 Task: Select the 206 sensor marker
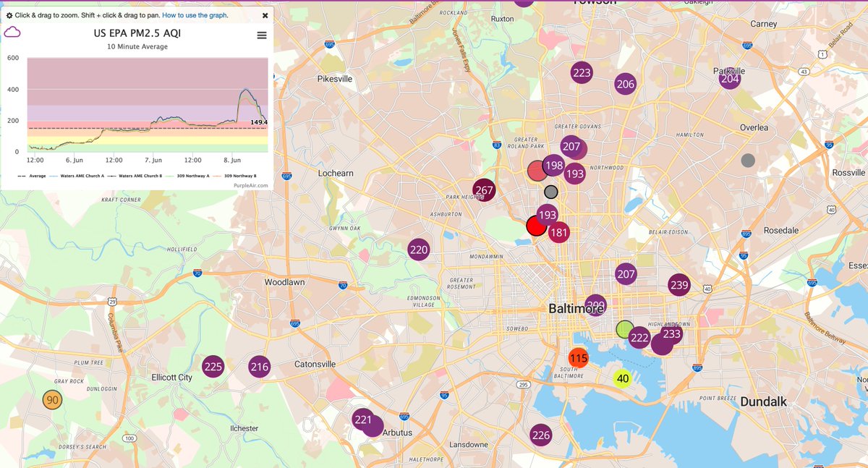pos(626,84)
